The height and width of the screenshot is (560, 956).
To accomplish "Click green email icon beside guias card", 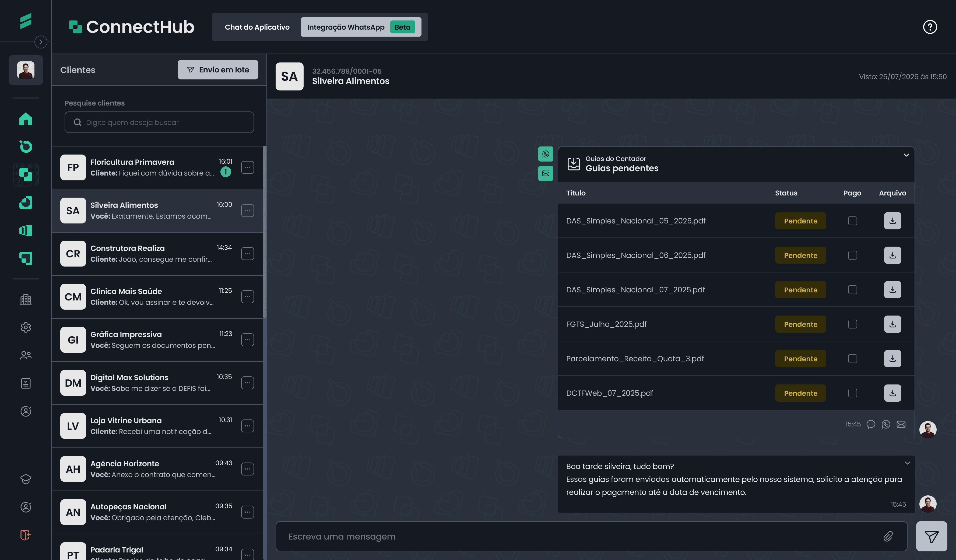I will 546,173.
